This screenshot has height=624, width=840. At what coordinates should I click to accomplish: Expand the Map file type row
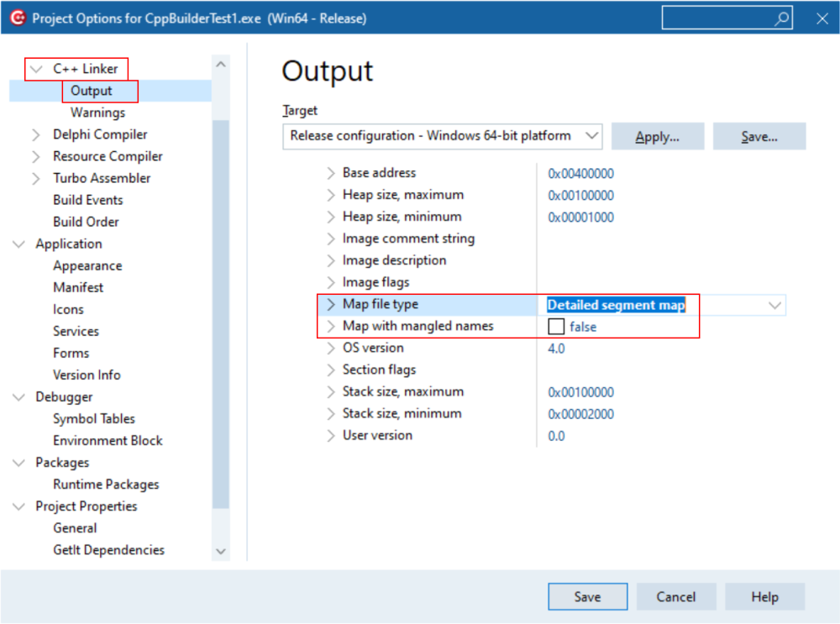tap(331, 304)
